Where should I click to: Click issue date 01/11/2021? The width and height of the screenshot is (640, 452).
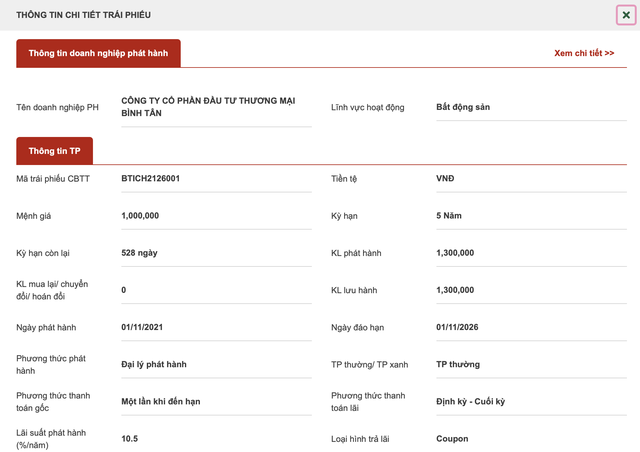point(216,327)
